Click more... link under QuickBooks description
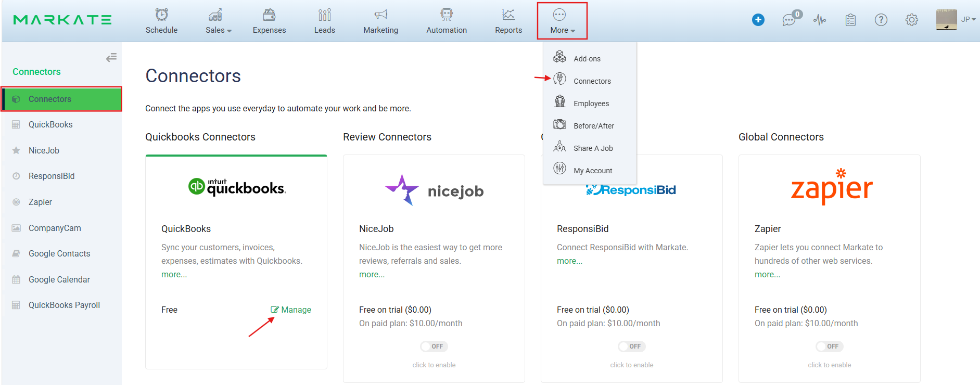 pyautogui.click(x=174, y=274)
